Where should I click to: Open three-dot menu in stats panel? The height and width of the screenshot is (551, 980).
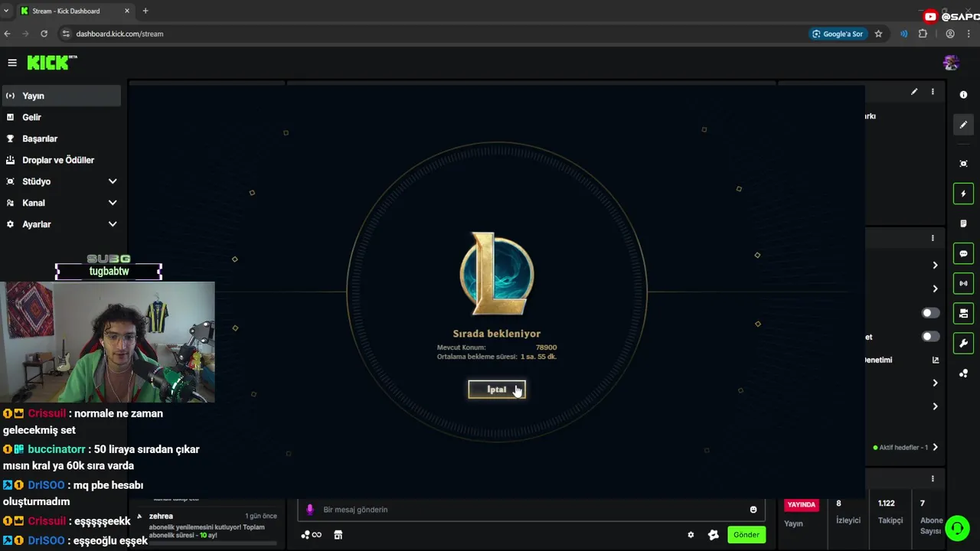[933, 478]
